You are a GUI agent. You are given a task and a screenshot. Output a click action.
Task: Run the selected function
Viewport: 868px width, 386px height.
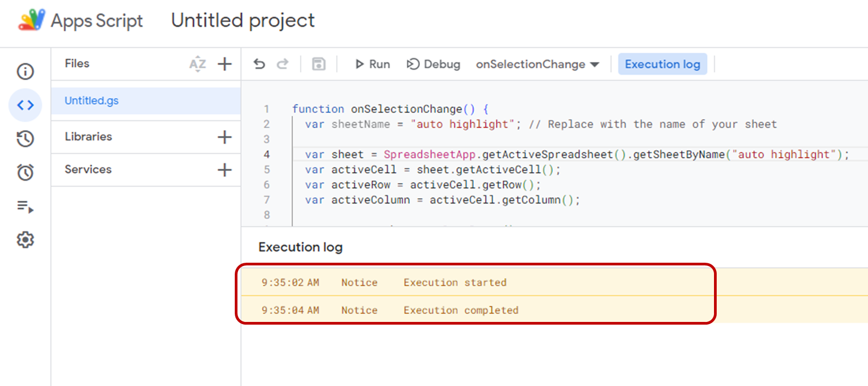(372, 64)
